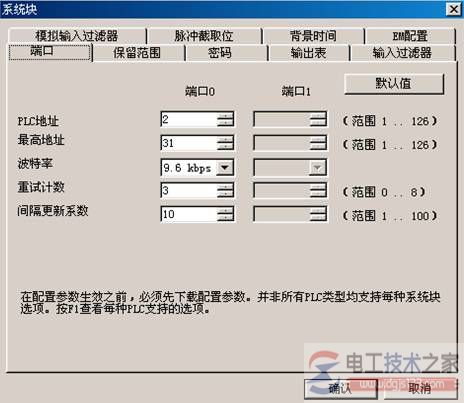
Task: Click the 最高地址 field for 端口0
Action: [189, 143]
